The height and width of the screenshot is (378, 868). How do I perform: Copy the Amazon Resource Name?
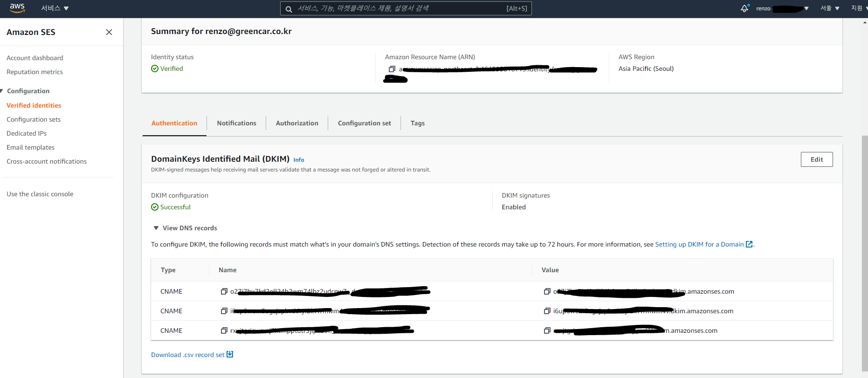392,69
